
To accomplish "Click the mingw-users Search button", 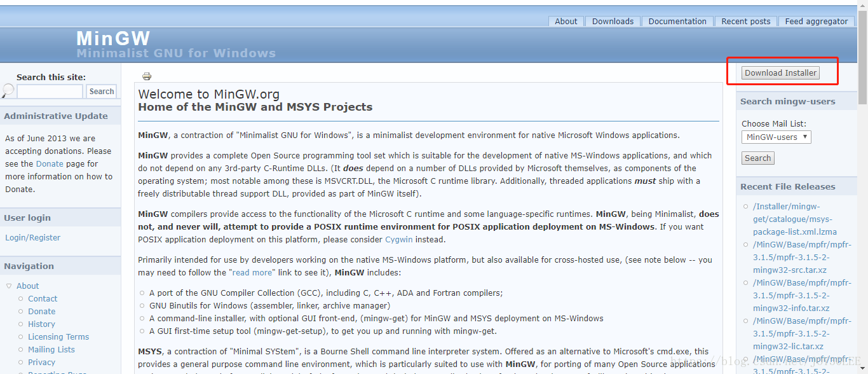I will tap(758, 158).
